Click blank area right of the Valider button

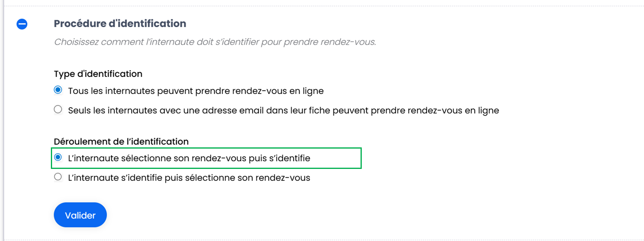point(239,215)
